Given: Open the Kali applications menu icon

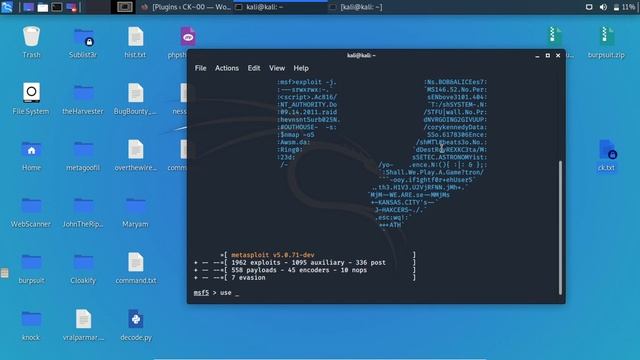Looking at the screenshot, I should (7, 7).
